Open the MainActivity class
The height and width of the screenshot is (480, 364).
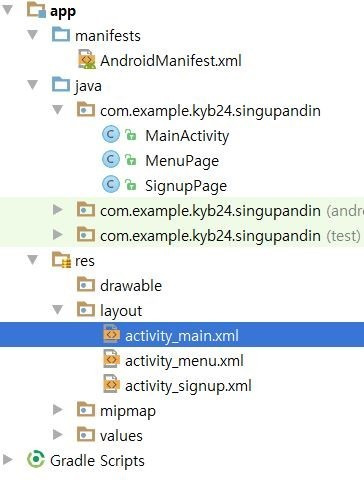tap(187, 136)
